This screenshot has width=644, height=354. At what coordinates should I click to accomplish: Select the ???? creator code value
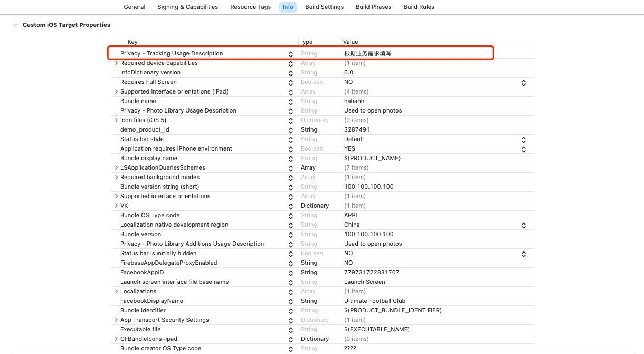coord(350,348)
